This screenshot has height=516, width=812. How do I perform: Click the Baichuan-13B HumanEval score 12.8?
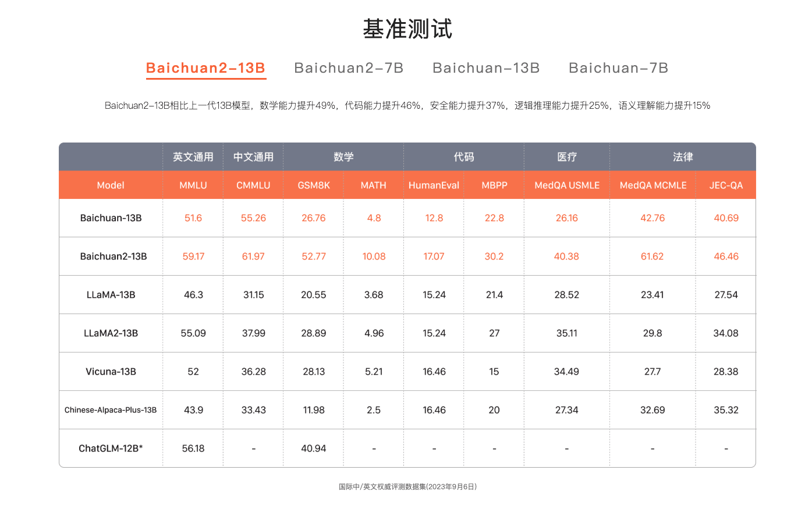(x=434, y=218)
